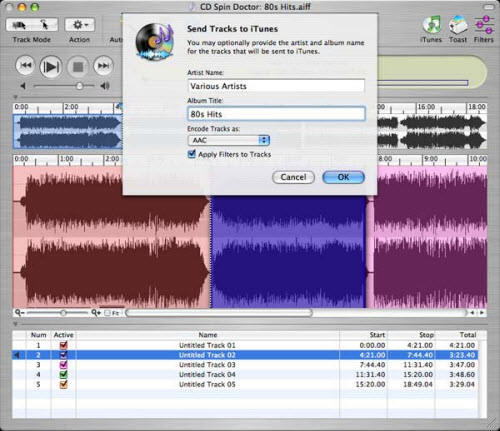Toggle Apply Filters to Tracks checkbox

point(192,154)
